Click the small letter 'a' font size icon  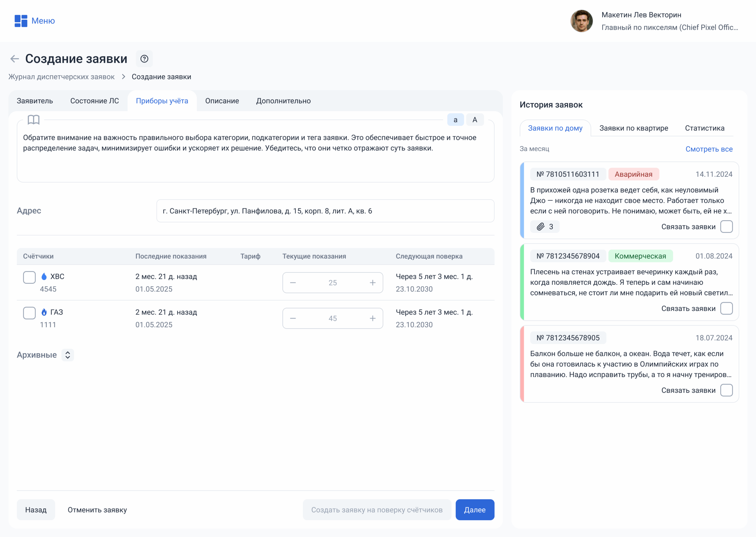[455, 120]
